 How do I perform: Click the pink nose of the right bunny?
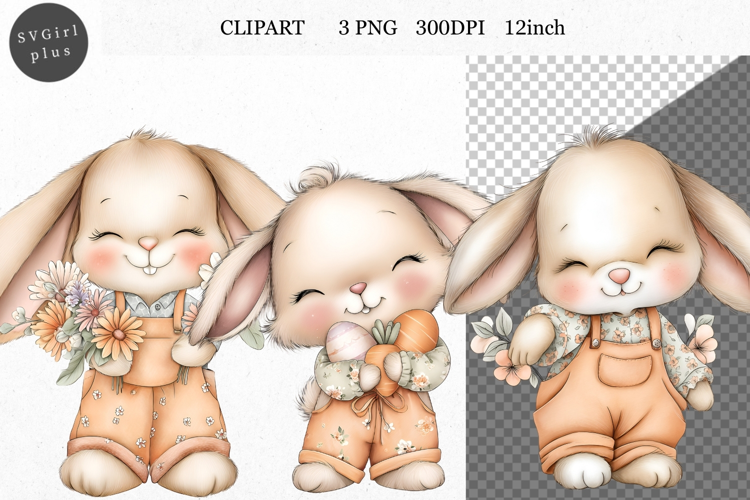tap(620, 275)
